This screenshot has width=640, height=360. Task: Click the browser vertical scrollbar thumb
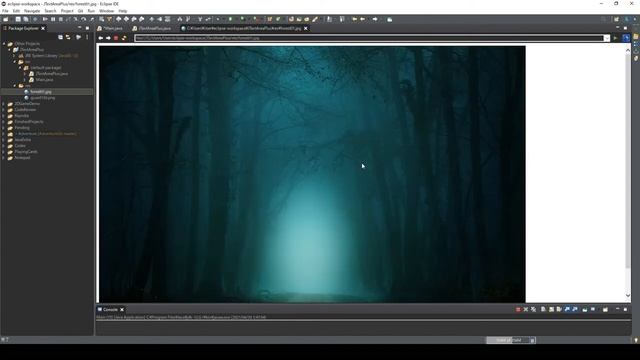pyautogui.click(x=628, y=161)
